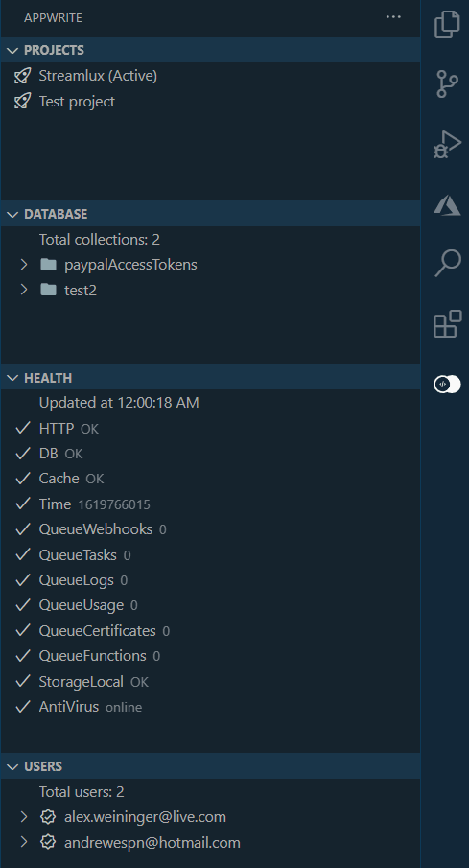Click the rocket icon beside Test project

point(22,102)
